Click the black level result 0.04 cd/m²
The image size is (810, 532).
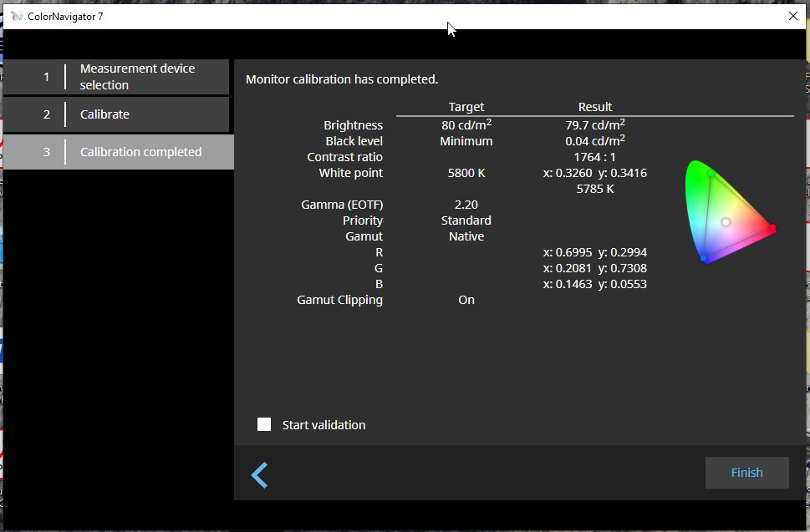coord(595,141)
